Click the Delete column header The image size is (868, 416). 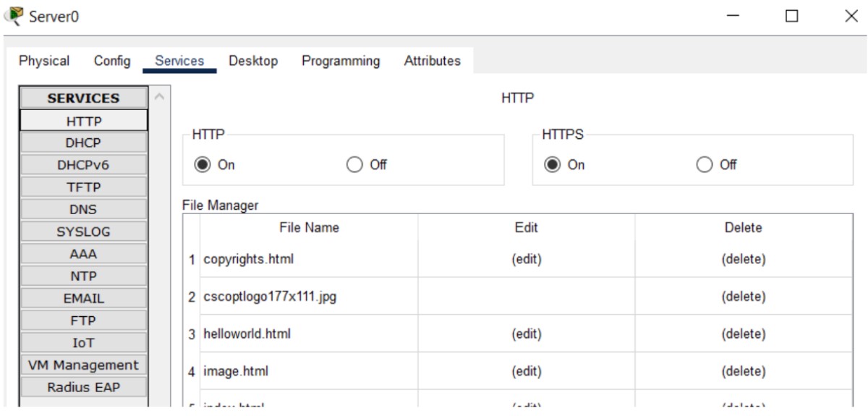coord(744,228)
